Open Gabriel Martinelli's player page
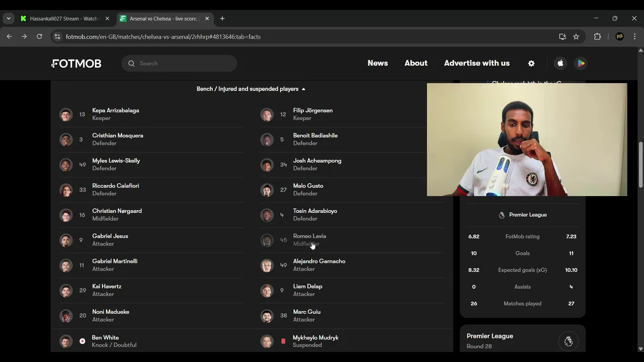The image size is (644, 362). (151, 265)
